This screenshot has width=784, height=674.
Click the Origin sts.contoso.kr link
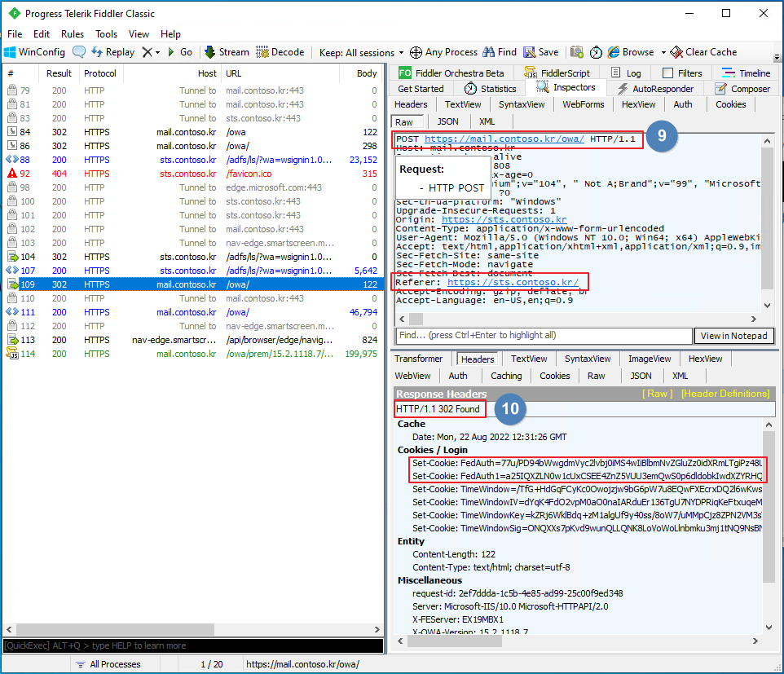(504, 219)
